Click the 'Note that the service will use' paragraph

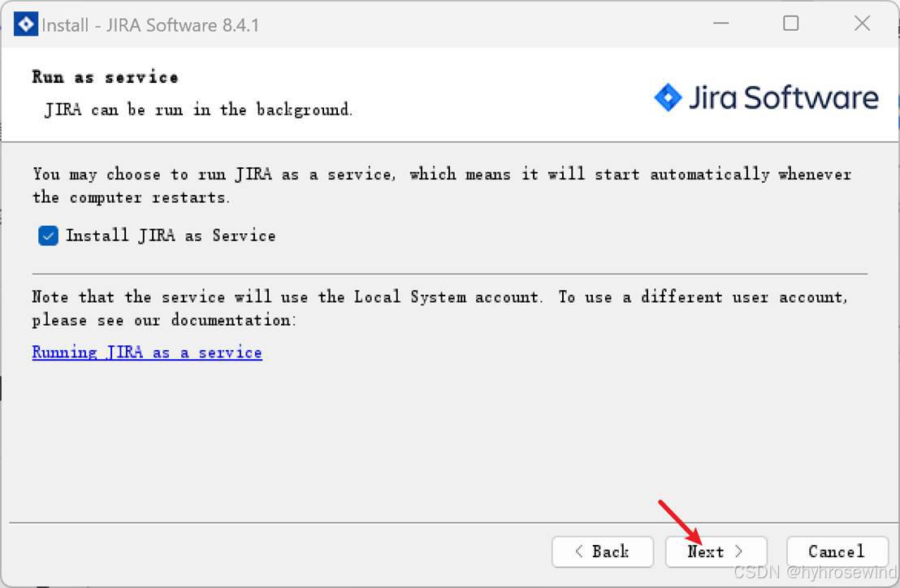(440, 308)
